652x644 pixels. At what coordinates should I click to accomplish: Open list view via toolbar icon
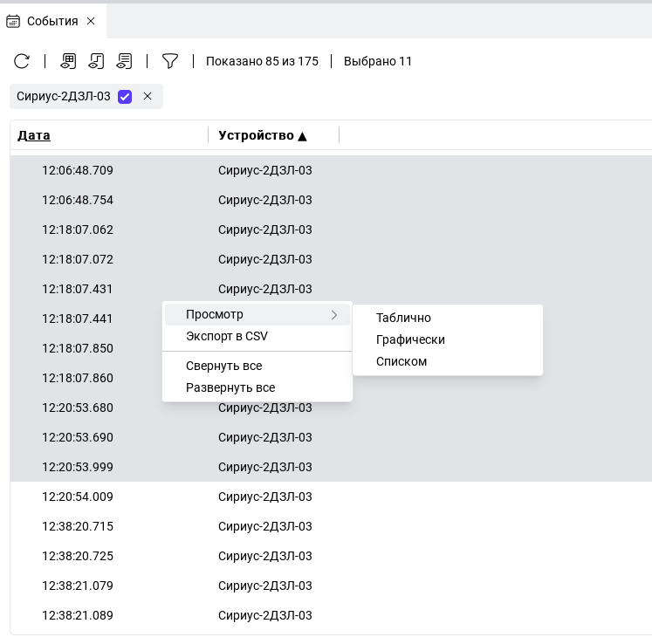pyautogui.click(x=125, y=61)
